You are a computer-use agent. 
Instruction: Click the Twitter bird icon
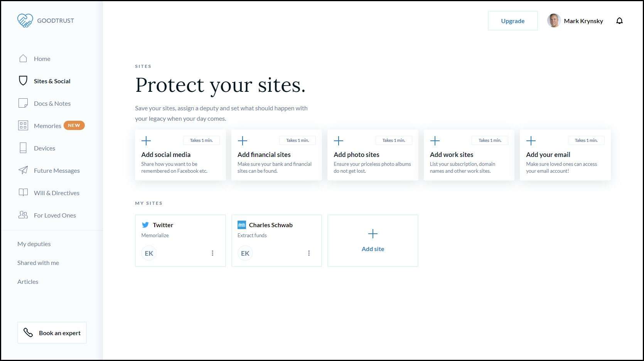(145, 225)
